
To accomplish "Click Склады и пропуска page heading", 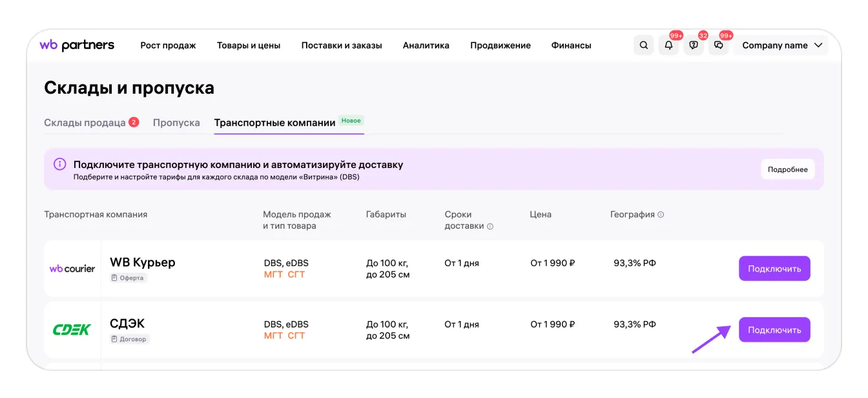I will [x=129, y=88].
